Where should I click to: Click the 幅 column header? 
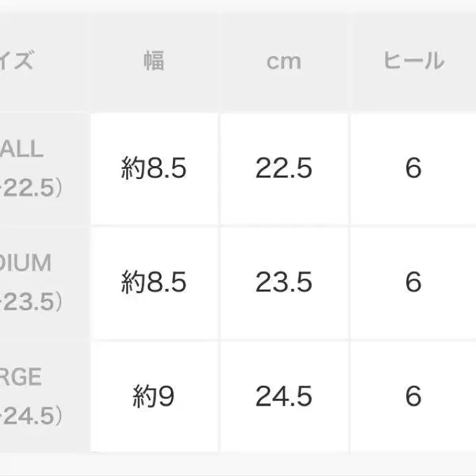[154, 61]
